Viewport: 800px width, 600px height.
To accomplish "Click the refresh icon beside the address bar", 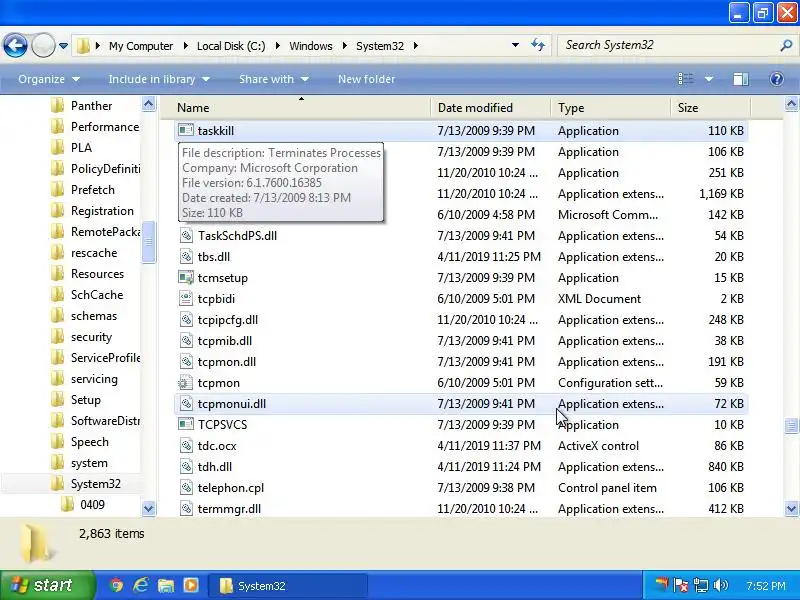I will click(538, 45).
